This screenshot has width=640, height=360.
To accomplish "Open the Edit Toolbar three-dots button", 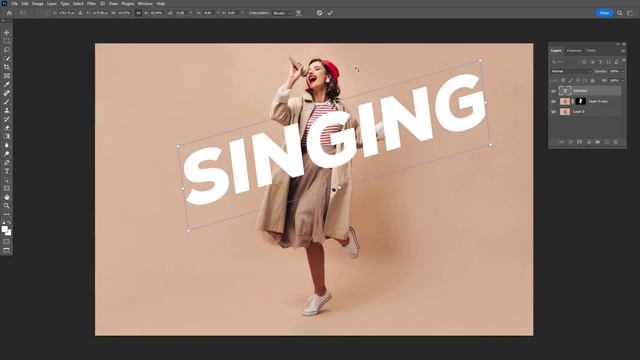I will point(7,214).
